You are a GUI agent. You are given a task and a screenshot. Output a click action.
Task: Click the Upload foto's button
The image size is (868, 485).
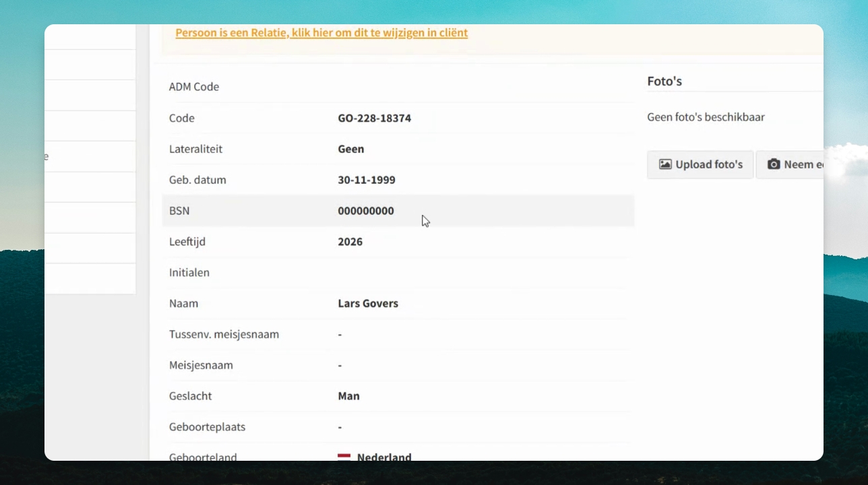point(700,164)
